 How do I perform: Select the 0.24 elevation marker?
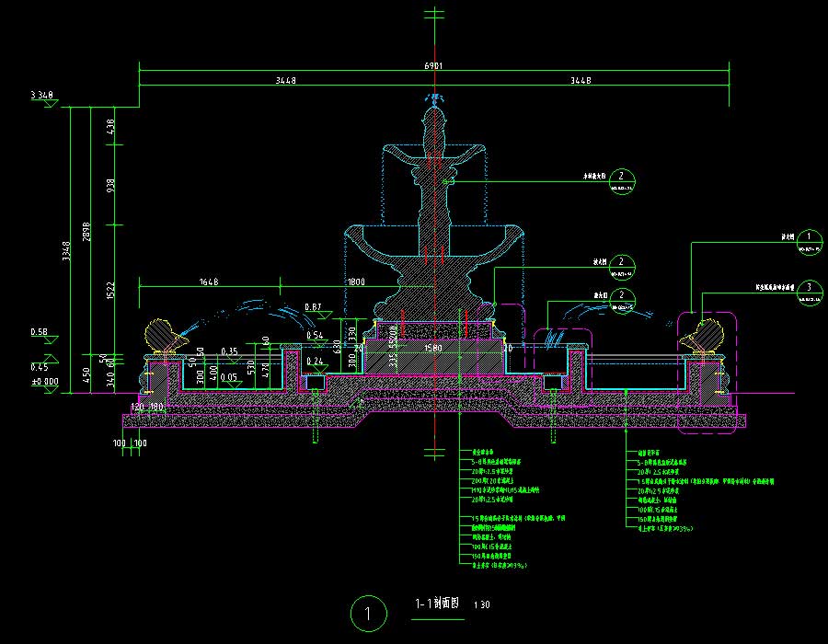click(x=315, y=361)
